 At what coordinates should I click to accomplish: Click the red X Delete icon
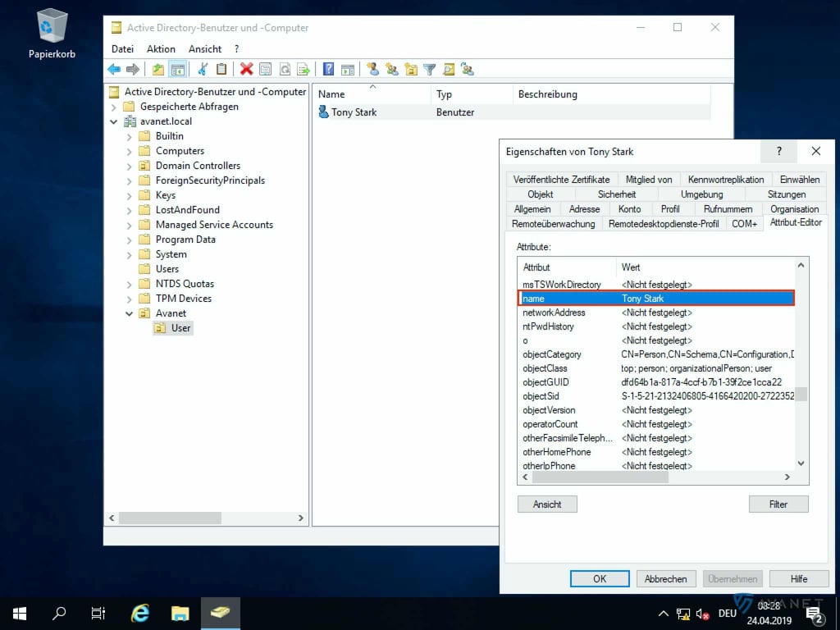point(246,69)
